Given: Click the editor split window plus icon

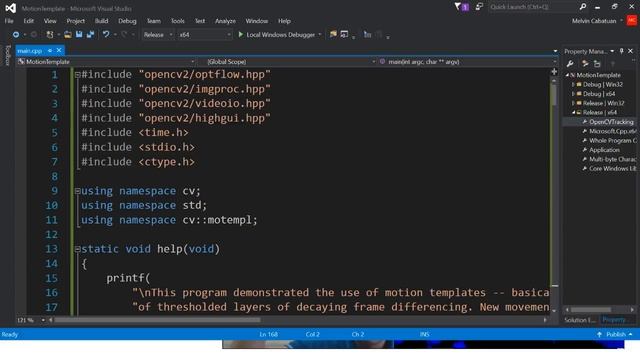Looking at the screenshot, I should tap(554, 72).
